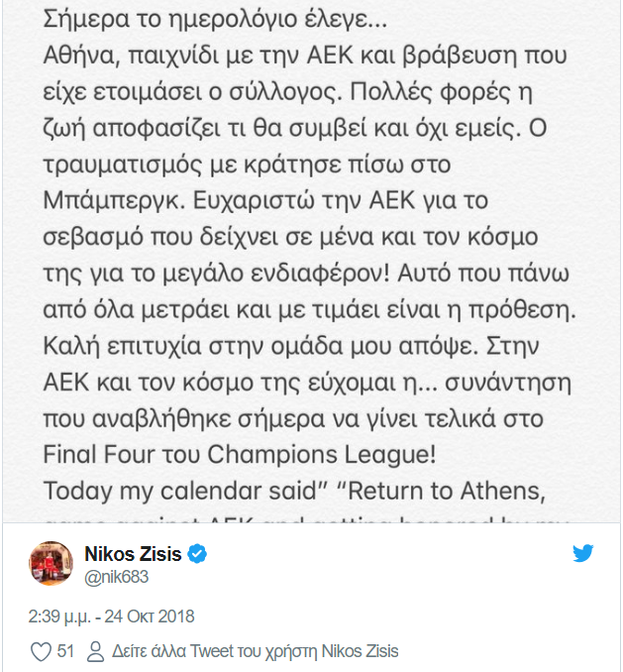Click the like count 51
Viewport: 623px width, 672px height.
click(66, 651)
